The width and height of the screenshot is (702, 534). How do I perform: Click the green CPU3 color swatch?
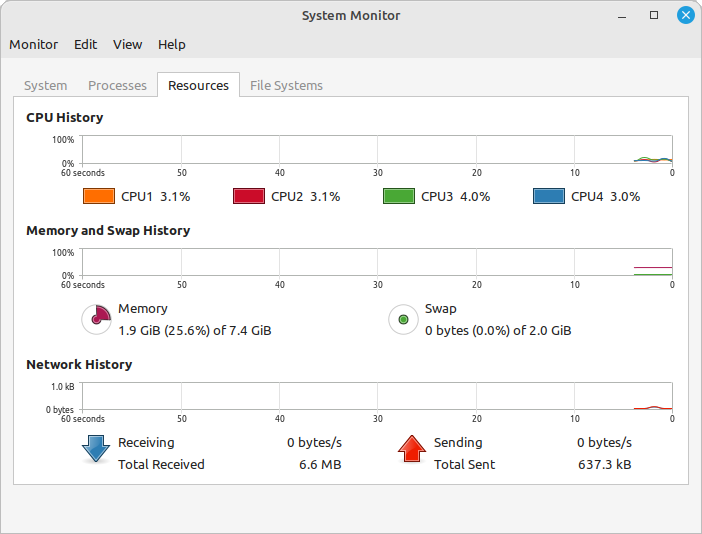399,196
